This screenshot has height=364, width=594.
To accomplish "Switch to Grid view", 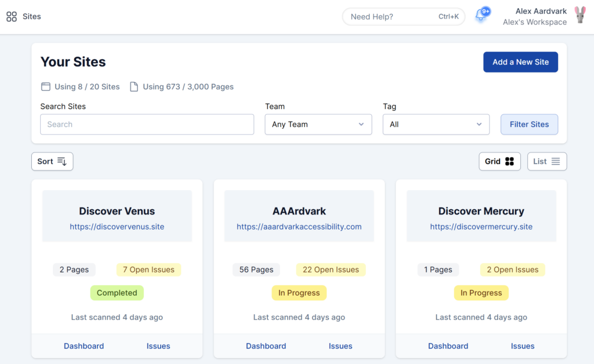I will [499, 162].
